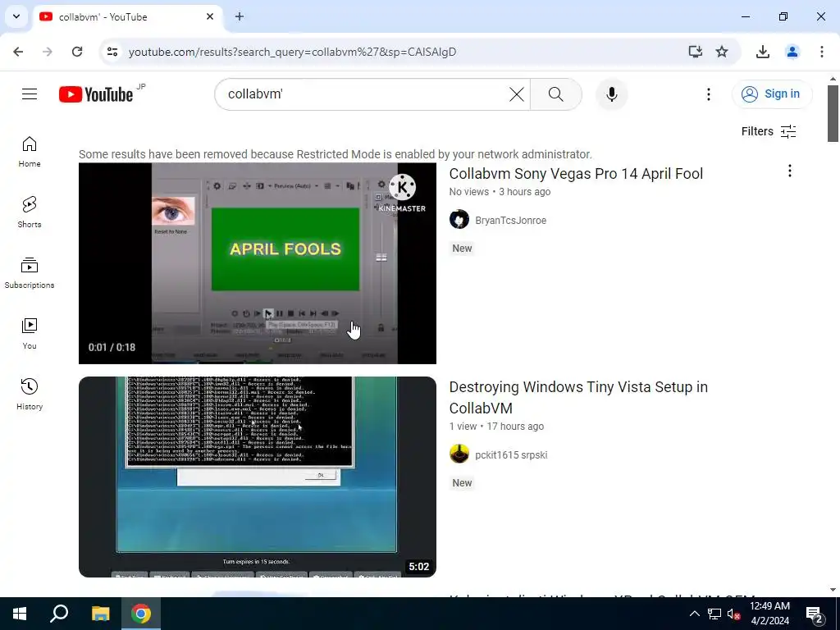Open Home in the sidebar
This screenshot has height=630, width=840.
(x=30, y=152)
